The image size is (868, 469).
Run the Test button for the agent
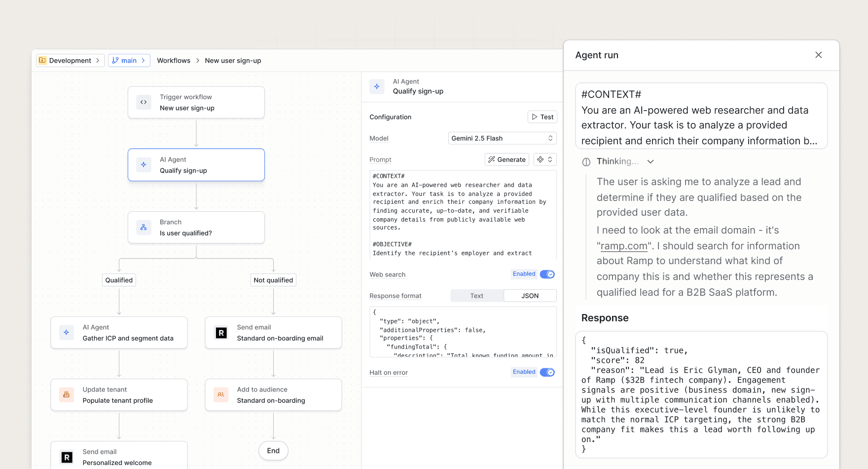tap(542, 117)
